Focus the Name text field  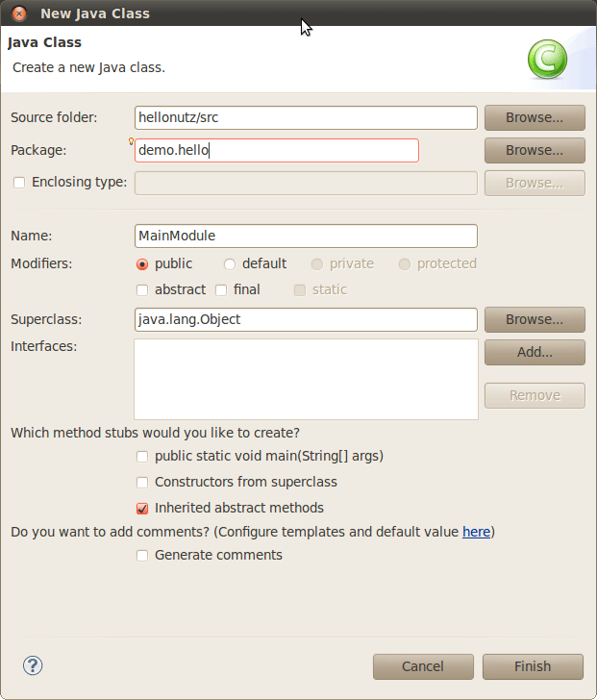(306, 236)
